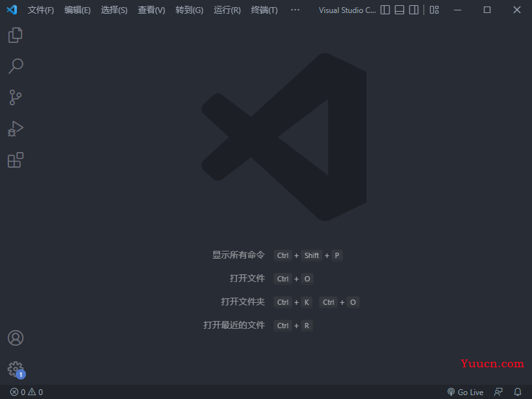Open the 运行(R) menu
Viewport: 532px width, 399px height.
click(227, 10)
